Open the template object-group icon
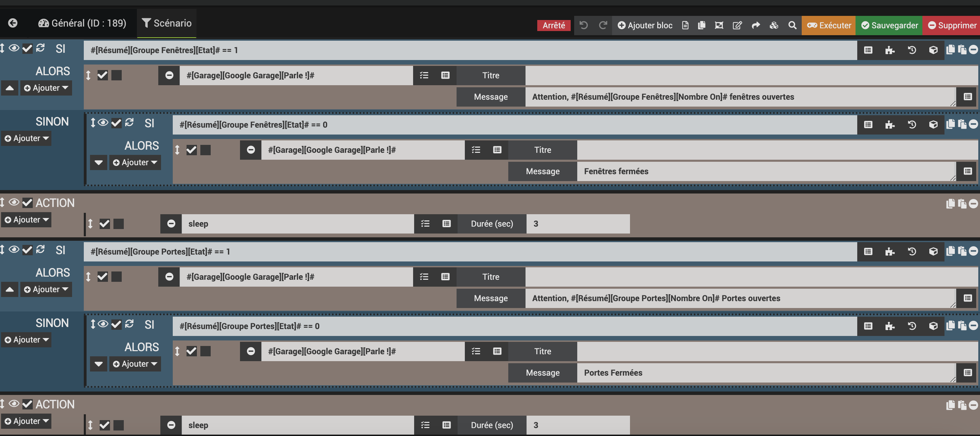 click(x=719, y=26)
